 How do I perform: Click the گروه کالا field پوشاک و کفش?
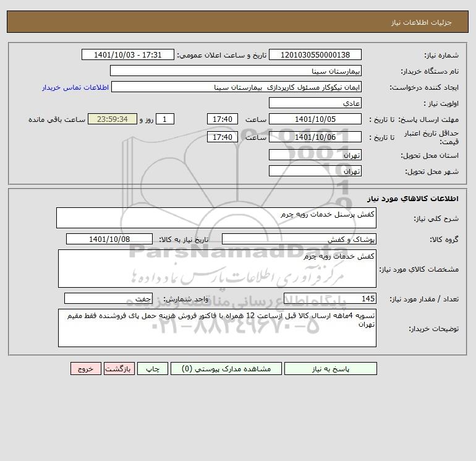tap(299, 239)
